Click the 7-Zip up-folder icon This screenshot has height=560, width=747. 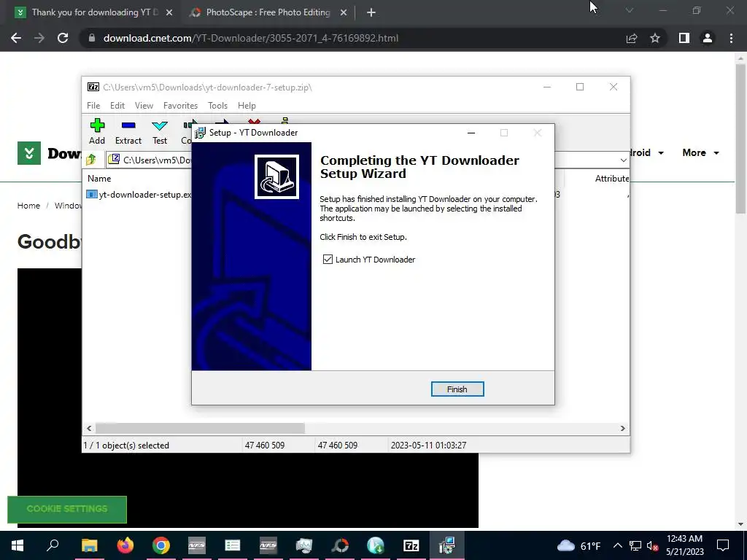(91, 160)
